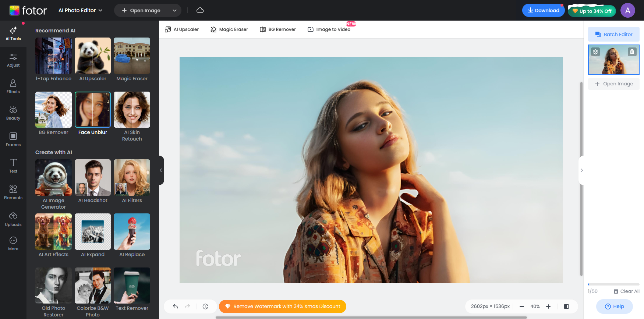This screenshot has width=644, height=319.
Task: Click the 1/50 image count progress bar
Action: [x=614, y=284]
